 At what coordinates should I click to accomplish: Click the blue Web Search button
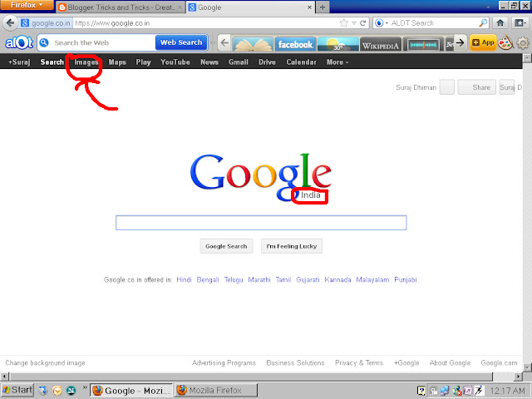click(x=181, y=42)
